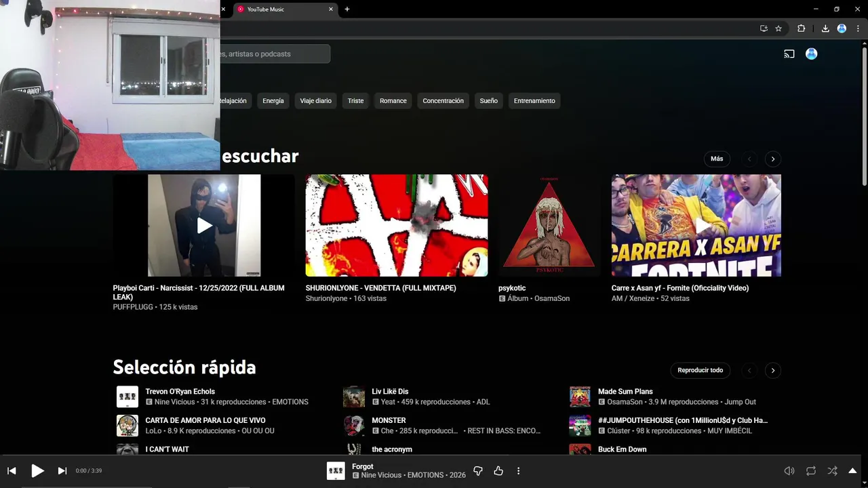The image size is (868, 488).
Task: Play CARTA DE AMOR PARA LO QUE VIVO
Action: pos(205,420)
